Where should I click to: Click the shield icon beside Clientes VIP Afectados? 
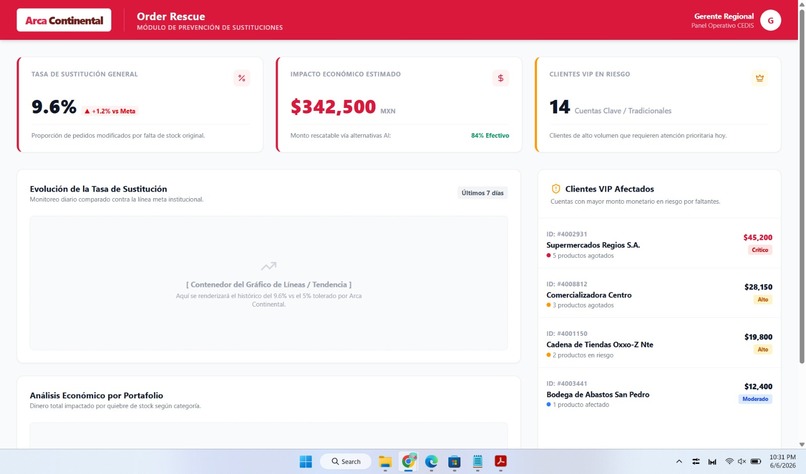coord(556,189)
